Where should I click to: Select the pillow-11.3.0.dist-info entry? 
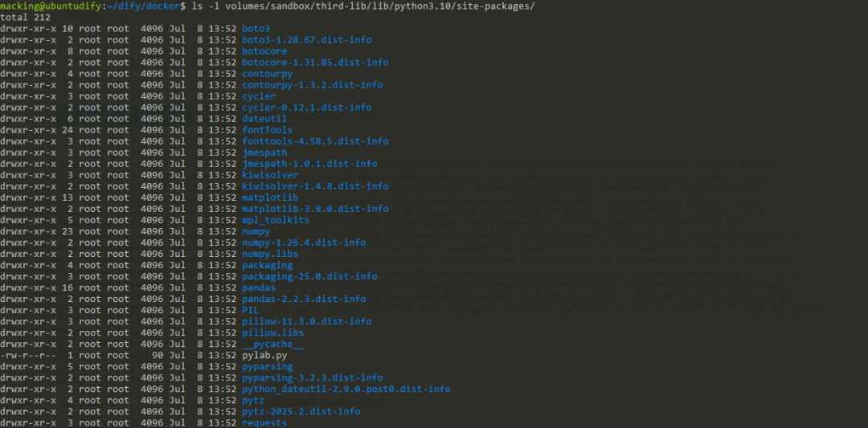click(306, 320)
